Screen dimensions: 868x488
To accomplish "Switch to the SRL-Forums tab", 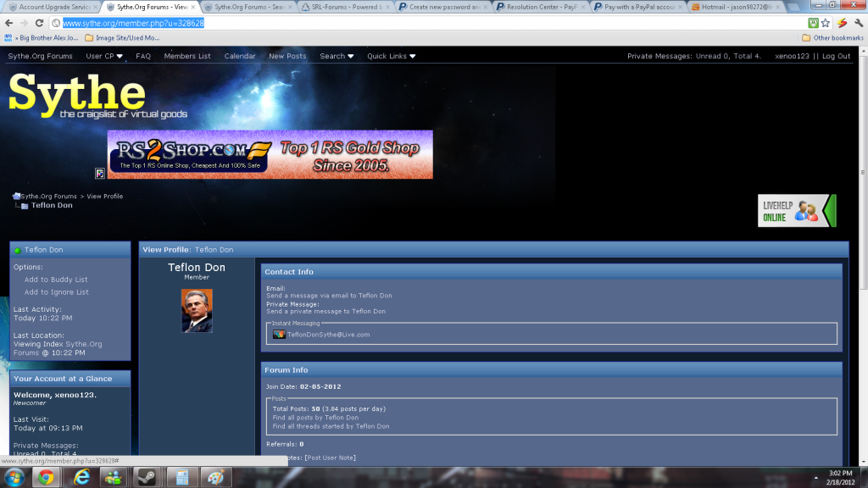I will coord(346,7).
